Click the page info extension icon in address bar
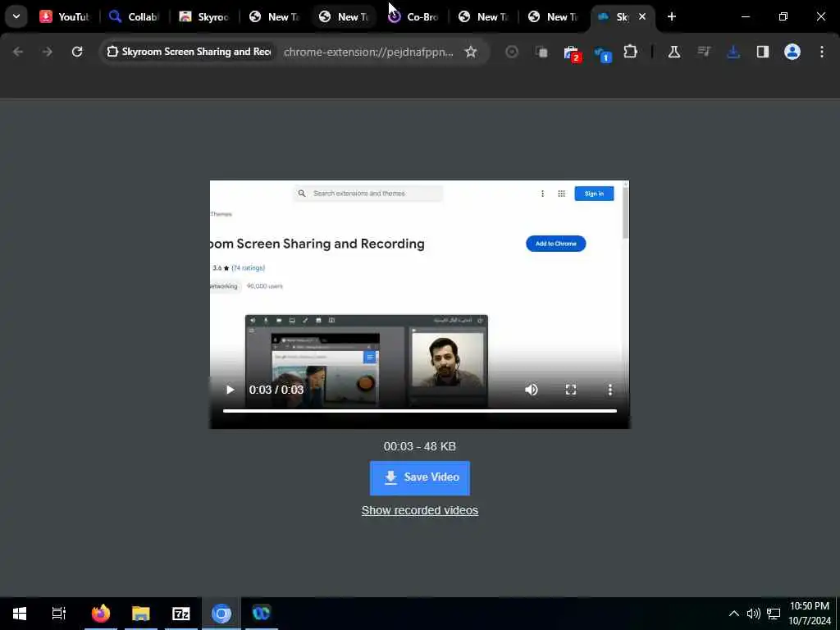Screen dimensions: 840x630 tap(112, 52)
